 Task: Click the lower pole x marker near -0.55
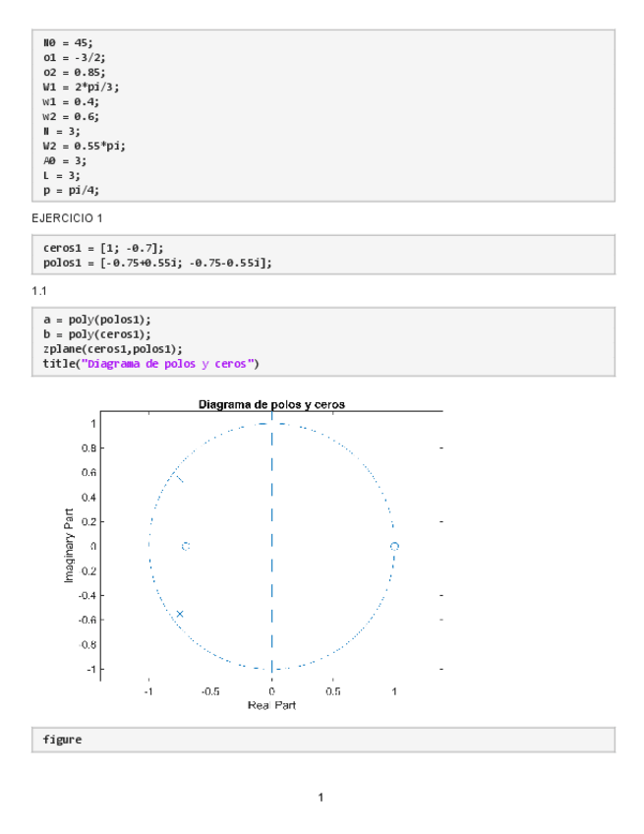tap(180, 614)
